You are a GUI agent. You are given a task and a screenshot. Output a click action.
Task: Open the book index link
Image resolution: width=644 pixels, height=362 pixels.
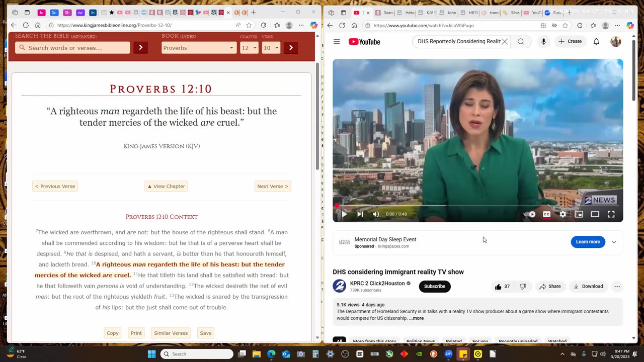188,36
